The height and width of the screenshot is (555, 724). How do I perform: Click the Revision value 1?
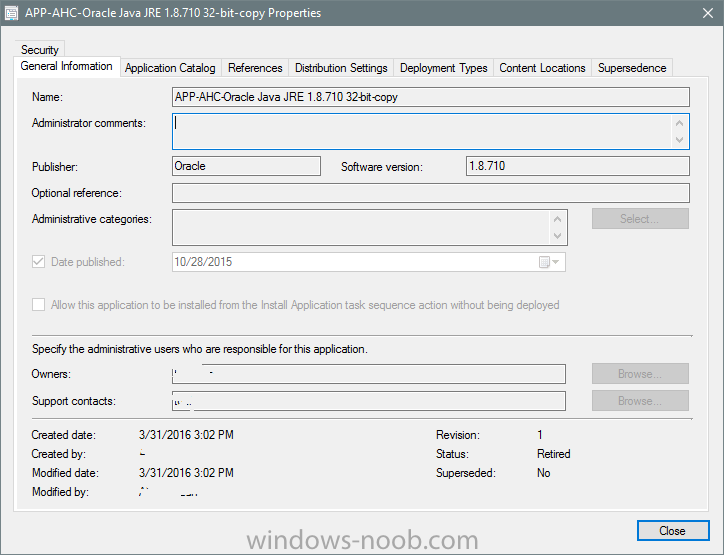540,435
